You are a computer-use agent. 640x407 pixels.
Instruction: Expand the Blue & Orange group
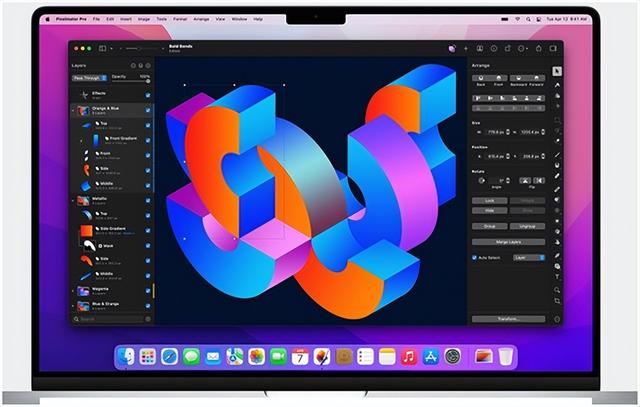pos(73,306)
